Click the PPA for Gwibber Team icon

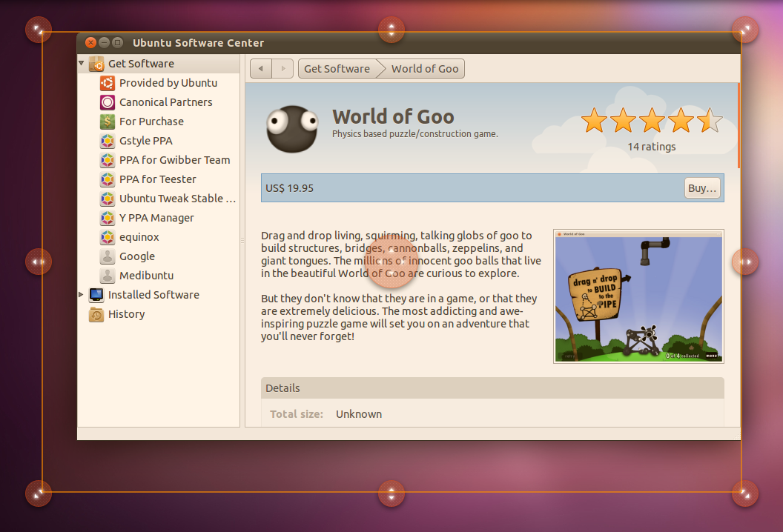pyautogui.click(x=107, y=160)
